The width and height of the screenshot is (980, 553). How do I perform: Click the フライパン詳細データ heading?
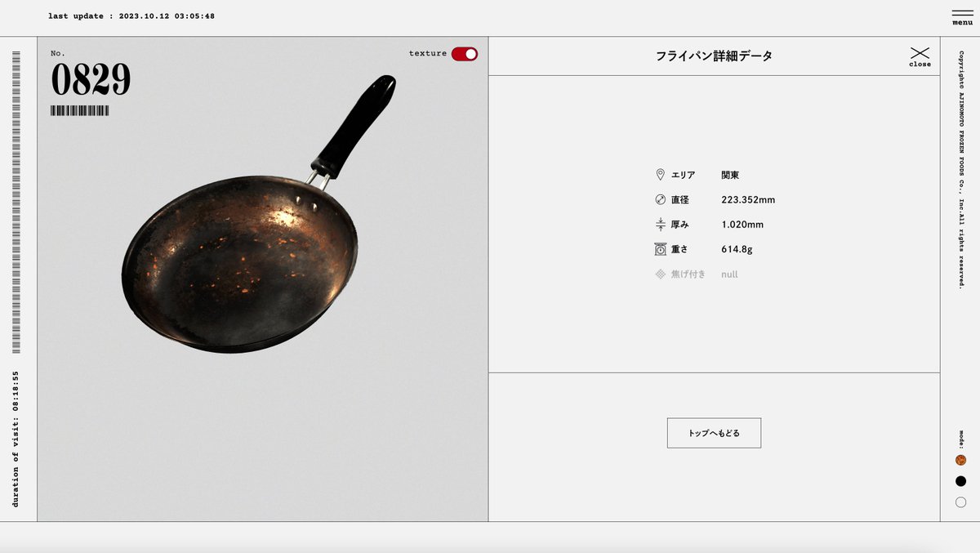714,56
